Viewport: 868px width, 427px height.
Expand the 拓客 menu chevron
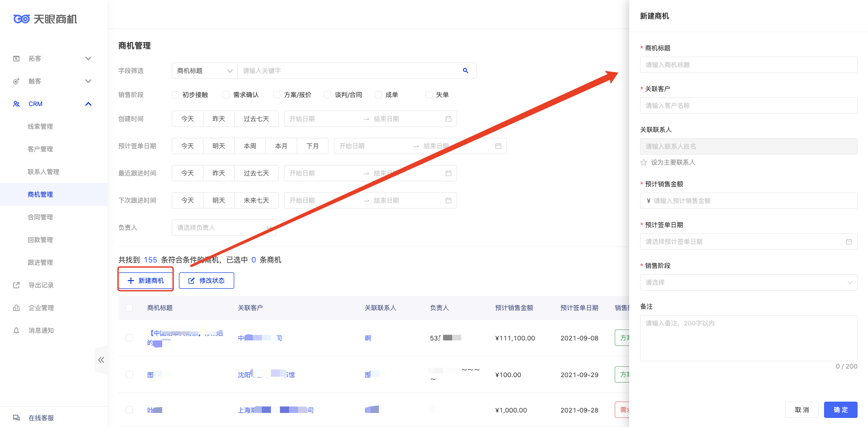click(x=88, y=58)
